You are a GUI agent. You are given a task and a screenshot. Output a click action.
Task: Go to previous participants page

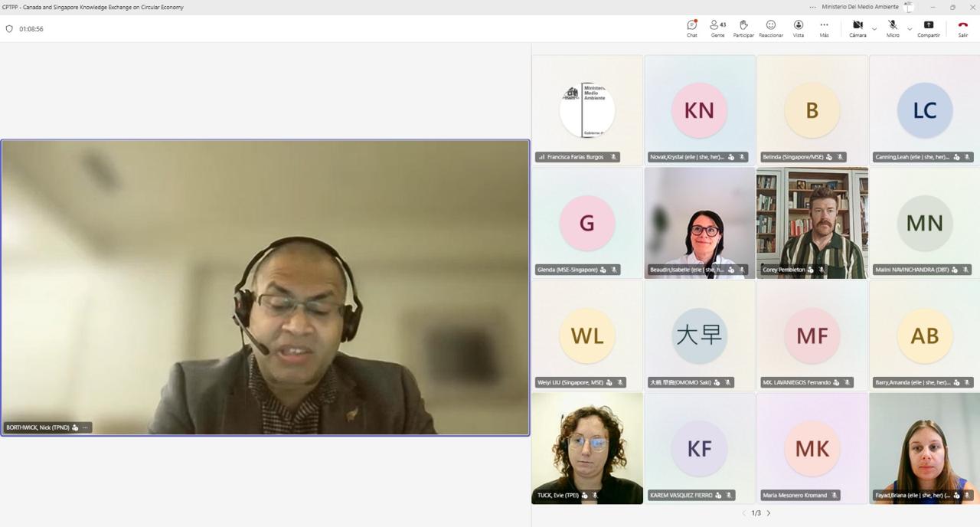pos(743,513)
